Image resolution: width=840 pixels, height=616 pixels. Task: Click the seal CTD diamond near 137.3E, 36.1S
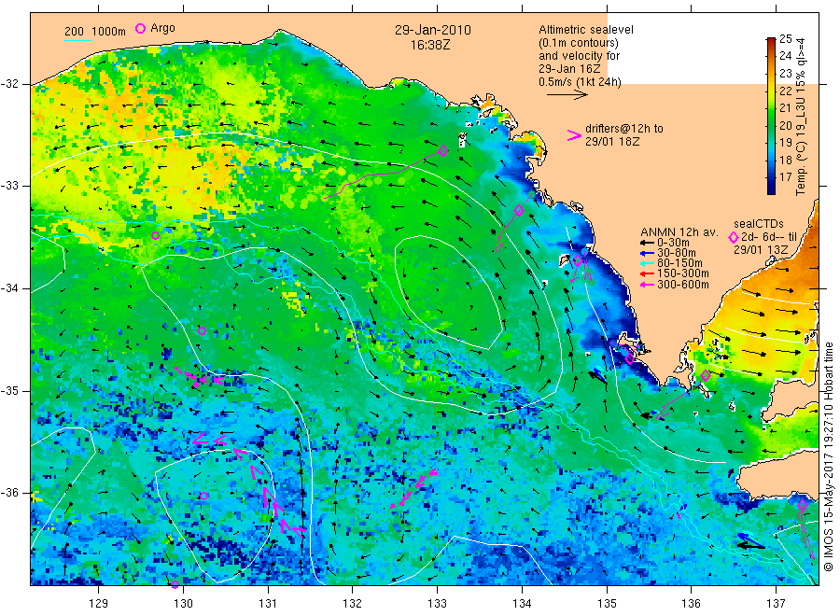(803, 506)
